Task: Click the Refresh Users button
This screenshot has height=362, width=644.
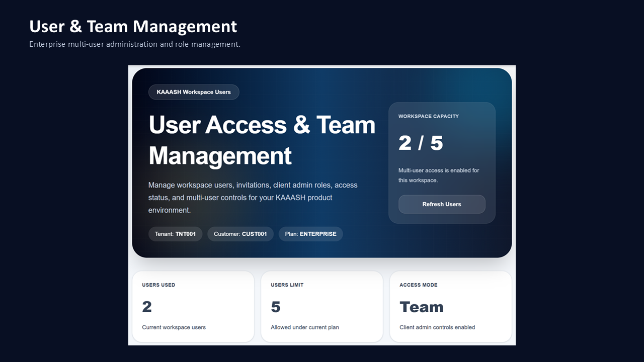Action: tap(442, 204)
